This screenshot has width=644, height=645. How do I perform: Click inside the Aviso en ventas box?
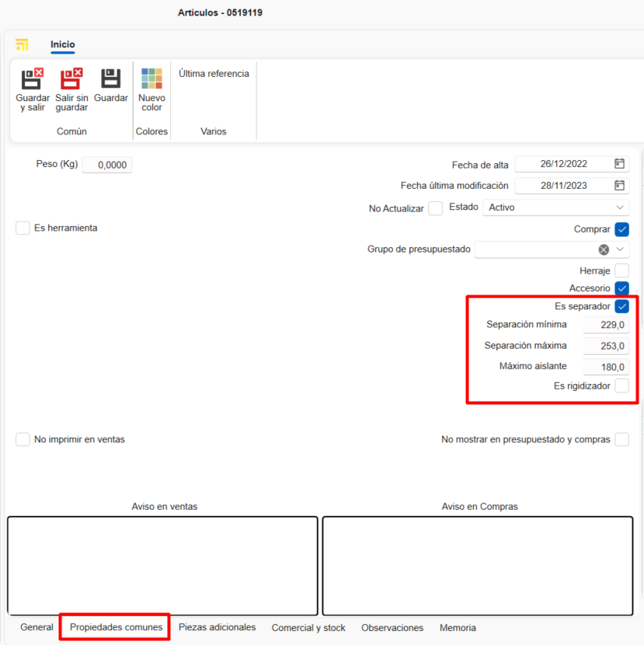point(162,566)
